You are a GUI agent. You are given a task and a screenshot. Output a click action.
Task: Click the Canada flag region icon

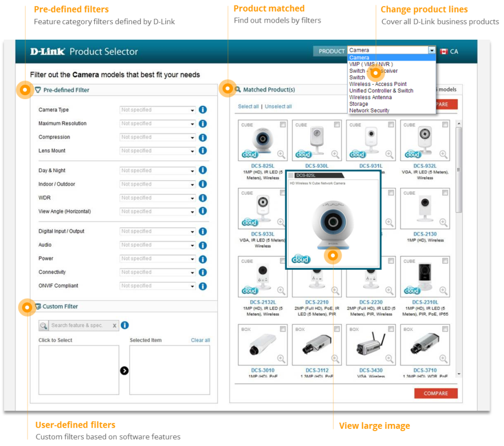tap(444, 51)
